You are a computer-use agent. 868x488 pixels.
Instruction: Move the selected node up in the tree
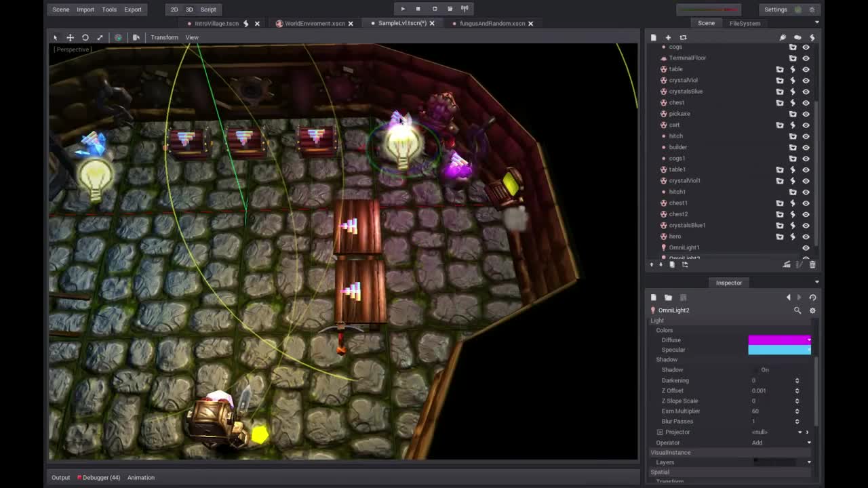[652, 264]
